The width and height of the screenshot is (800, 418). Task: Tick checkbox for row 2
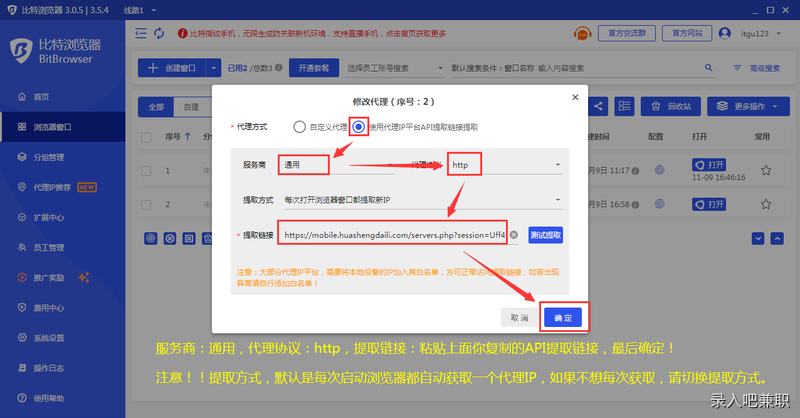point(146,205)
